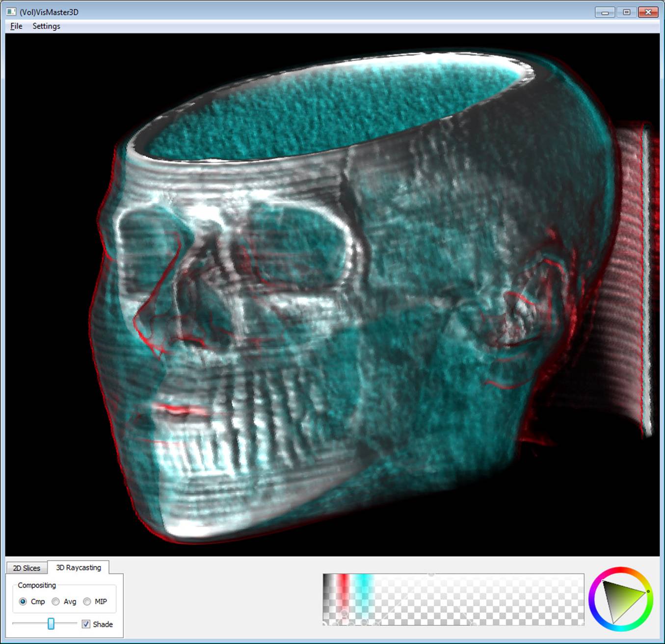This screenshot has height=644, width=665.
Task: Switch to the 2D Slices tab
Action: [26, 567]
